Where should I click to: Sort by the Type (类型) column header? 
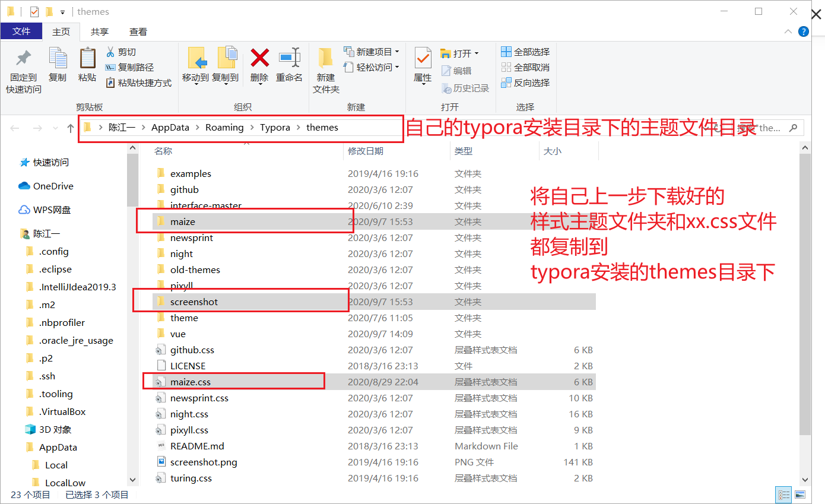tap(464, 151)
